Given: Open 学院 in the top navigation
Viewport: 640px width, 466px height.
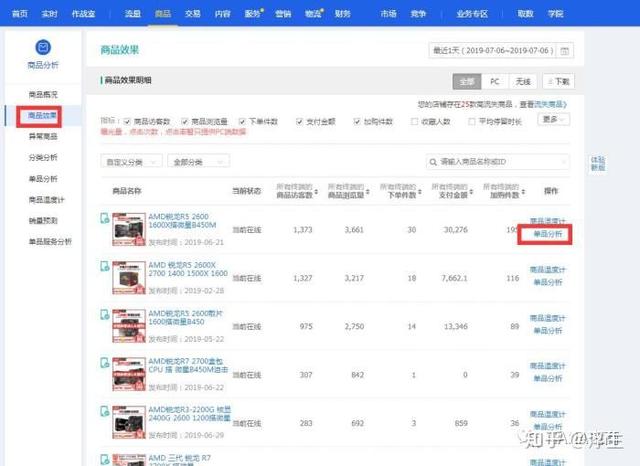Looking at the screenshot, I should click(556, 14).
